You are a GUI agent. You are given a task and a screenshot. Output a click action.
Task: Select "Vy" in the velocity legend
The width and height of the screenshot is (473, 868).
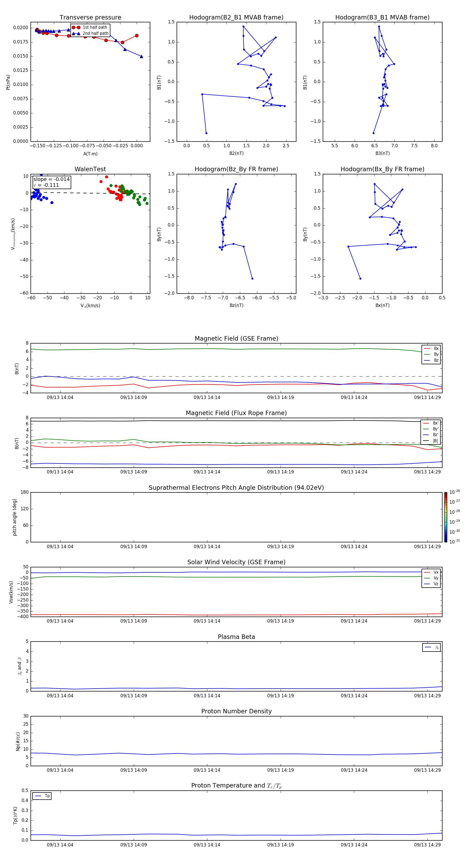coord(431,578)
